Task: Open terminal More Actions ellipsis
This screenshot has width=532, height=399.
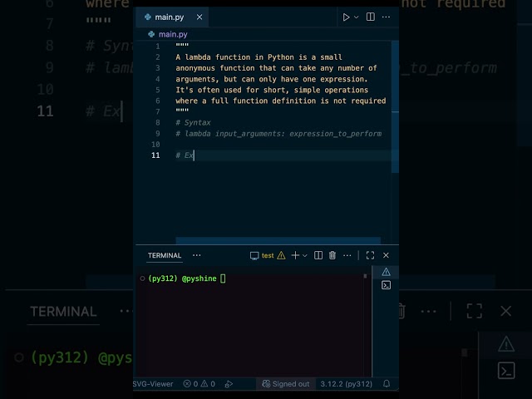Action: tap(347, 255)
